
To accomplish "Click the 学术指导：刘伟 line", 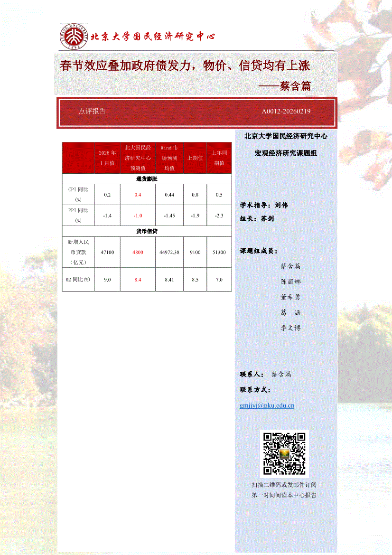I will [x=264, y=205].
